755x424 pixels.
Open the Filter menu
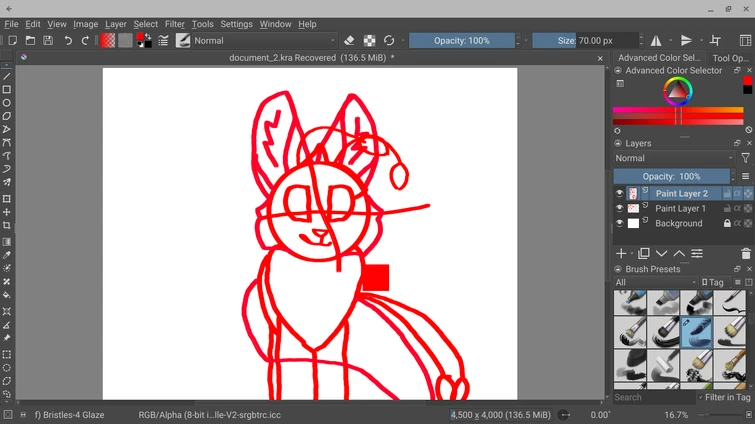point(175,24)
